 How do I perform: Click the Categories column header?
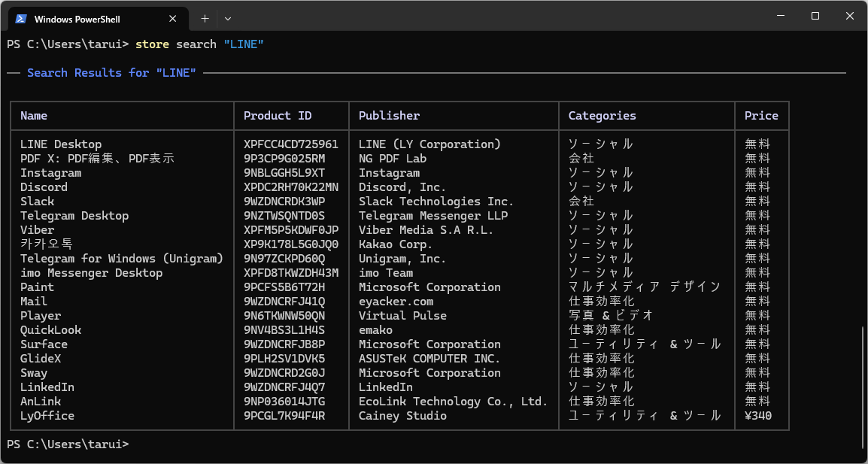602,116
